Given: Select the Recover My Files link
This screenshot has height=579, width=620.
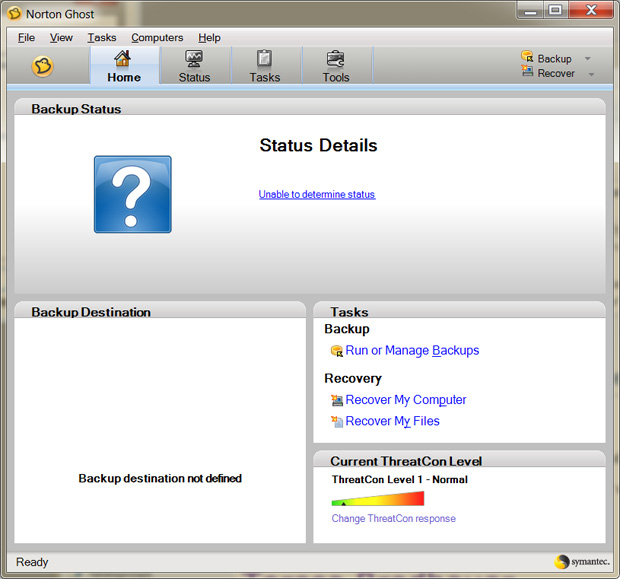Looking at the screenshot, I should point(392,421).
